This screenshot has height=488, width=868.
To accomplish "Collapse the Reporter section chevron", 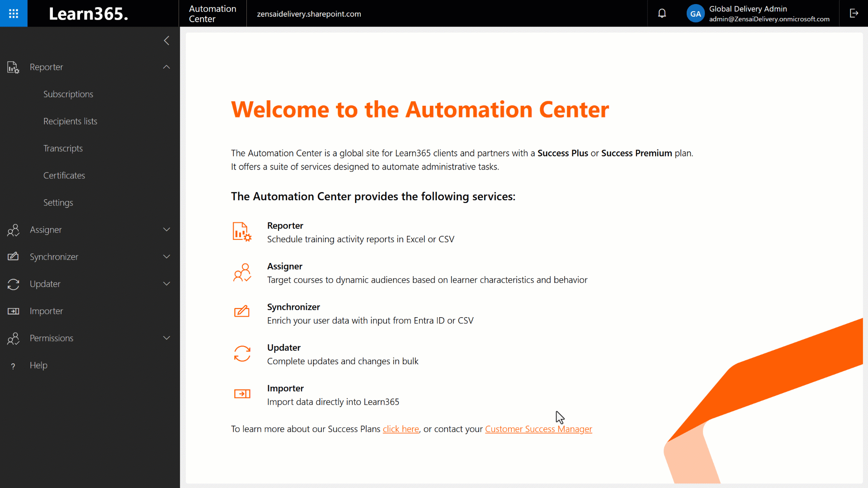I will (x=166, y=67).
